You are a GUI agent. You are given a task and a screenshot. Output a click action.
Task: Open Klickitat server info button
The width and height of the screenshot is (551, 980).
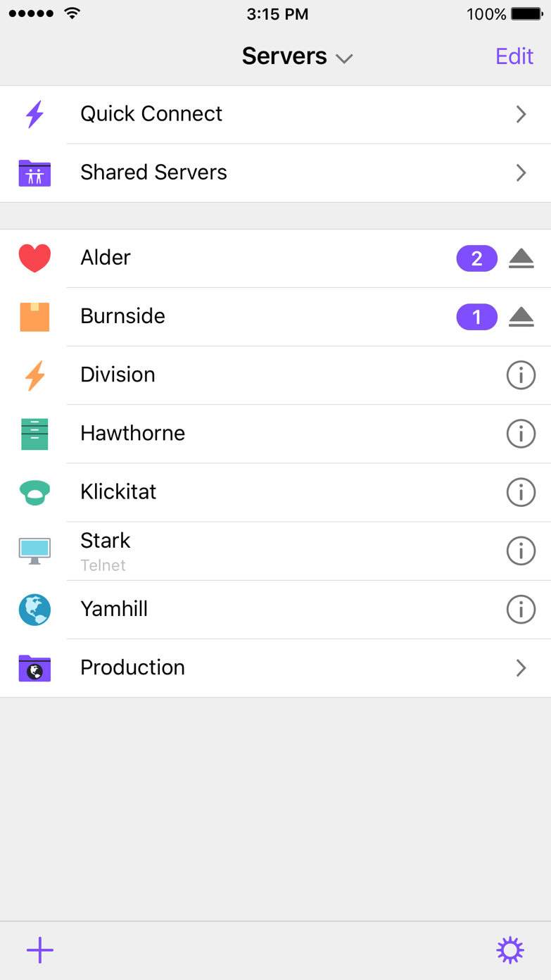point(521,492)
